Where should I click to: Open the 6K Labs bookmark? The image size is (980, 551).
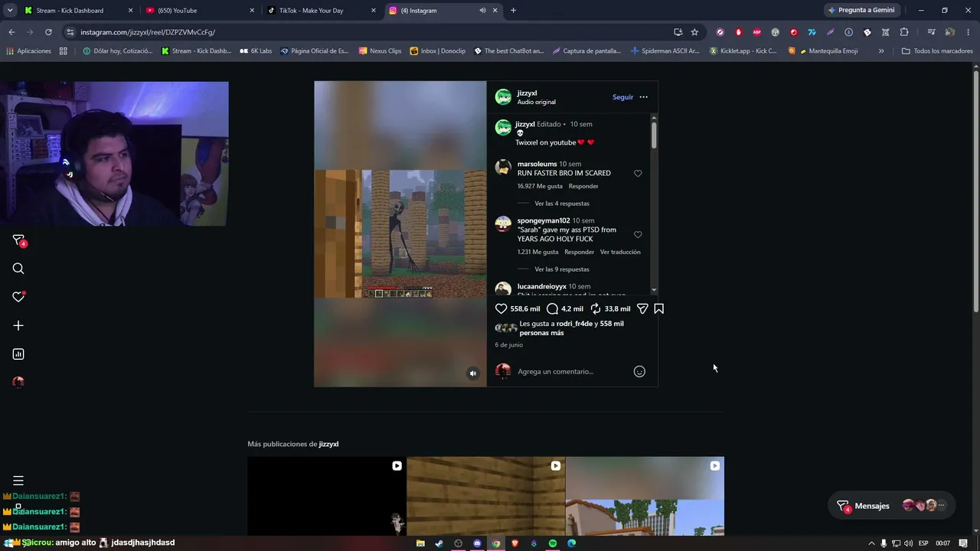[x=255, y=51]
